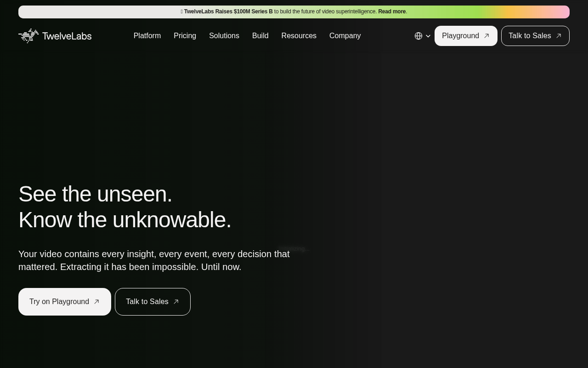Open the Build menu
Image resolution: width=588 pixels, height=368 pixels.
click(260, 36)
